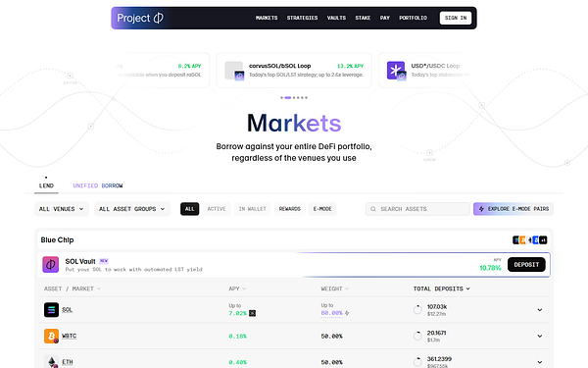Open the All Venues dropdown
588x368 pixels.
click(62, 209)
